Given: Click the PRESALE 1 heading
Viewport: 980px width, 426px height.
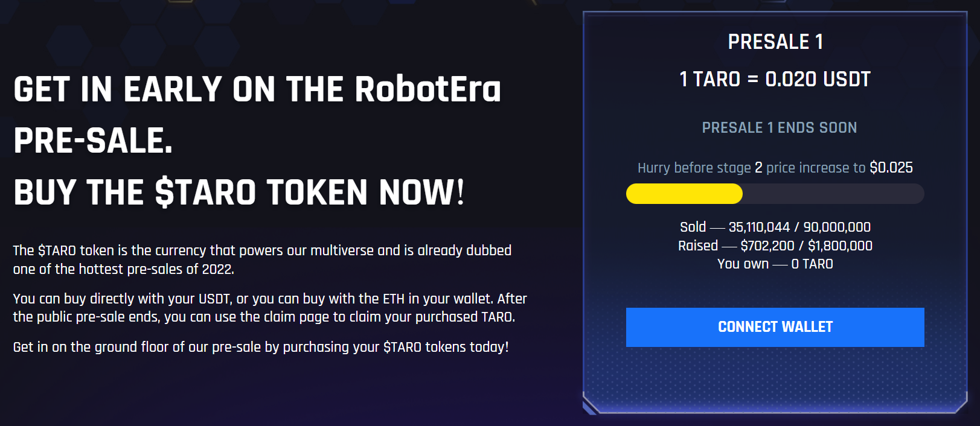Looking at the screenshot, I should click(x=775, y=42).
